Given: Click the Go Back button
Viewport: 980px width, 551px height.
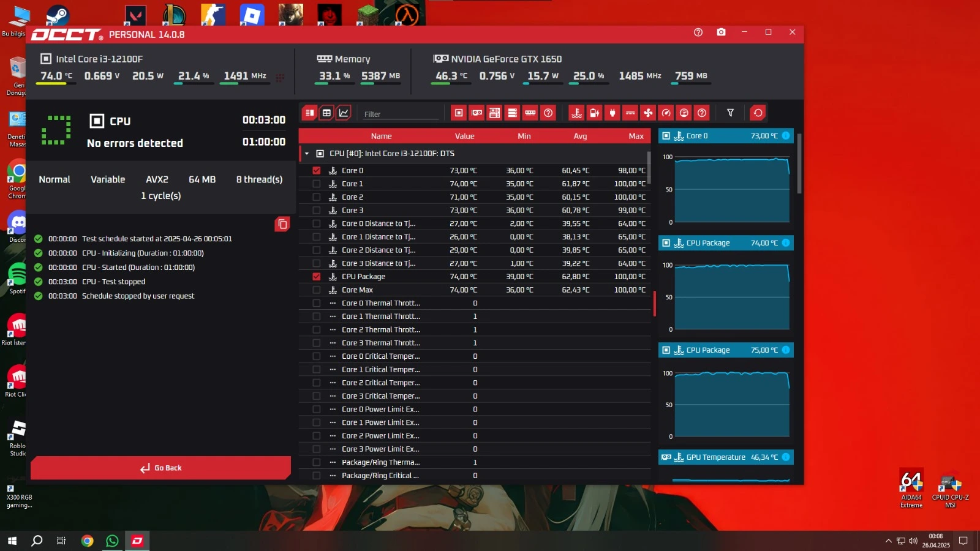Looking at the screenshot, I should [160, 468].
